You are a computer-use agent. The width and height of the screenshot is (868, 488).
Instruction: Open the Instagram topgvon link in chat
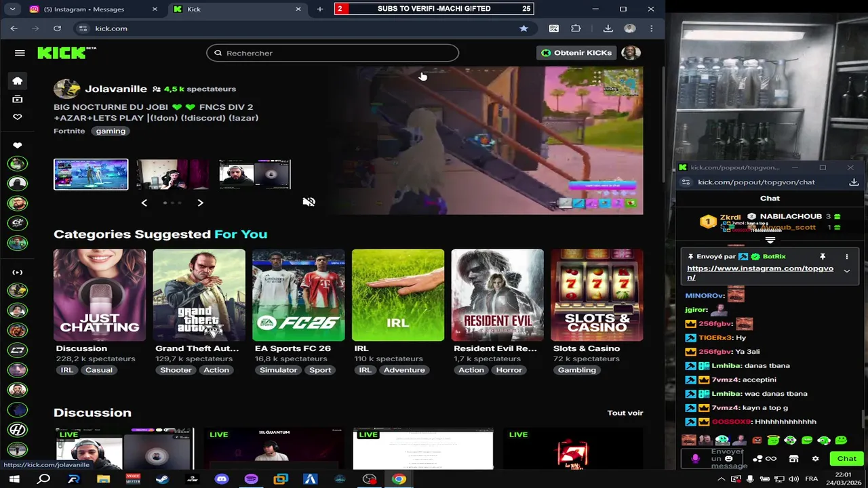click(760, 272)
